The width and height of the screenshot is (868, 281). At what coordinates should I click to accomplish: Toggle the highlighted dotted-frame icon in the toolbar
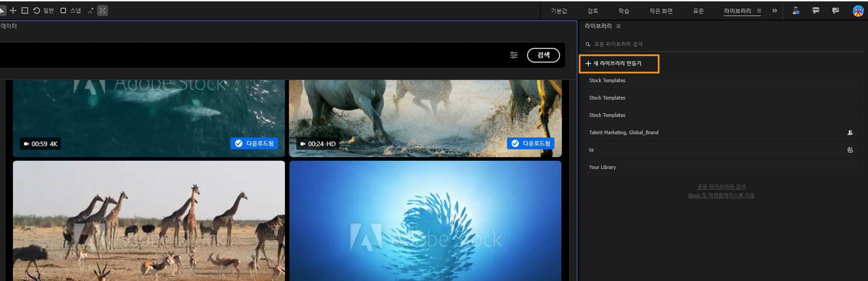tap(103, 10)
